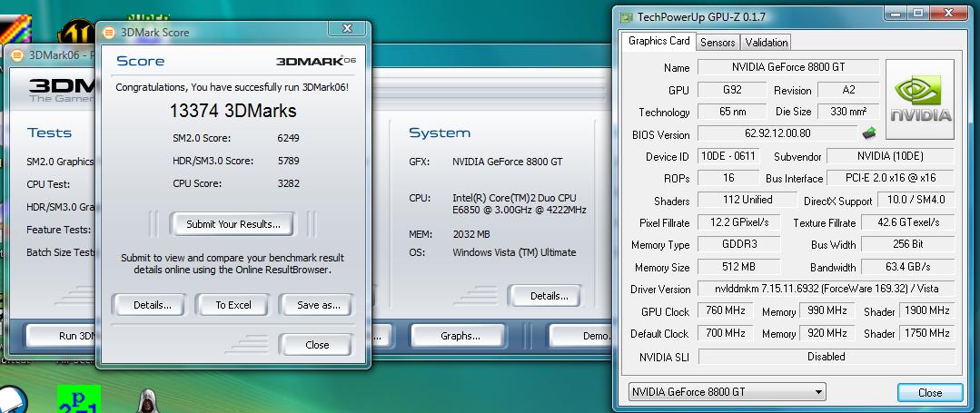980x413 pixels.
Task: Click the Bandwidth 63.4 GB/s field
Action: coord(908,267)
